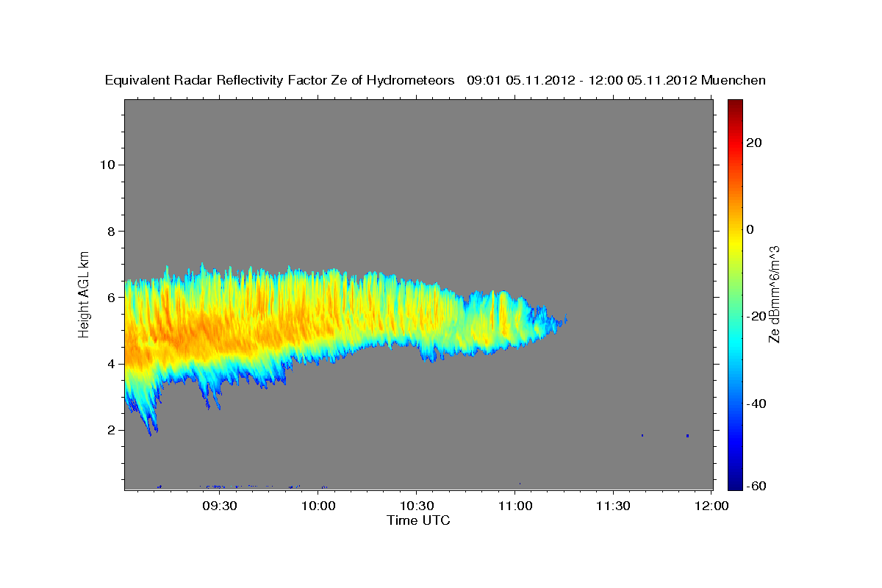882x588 pixels.
Task: Click the height tick label 10
Action: [107, 165]
